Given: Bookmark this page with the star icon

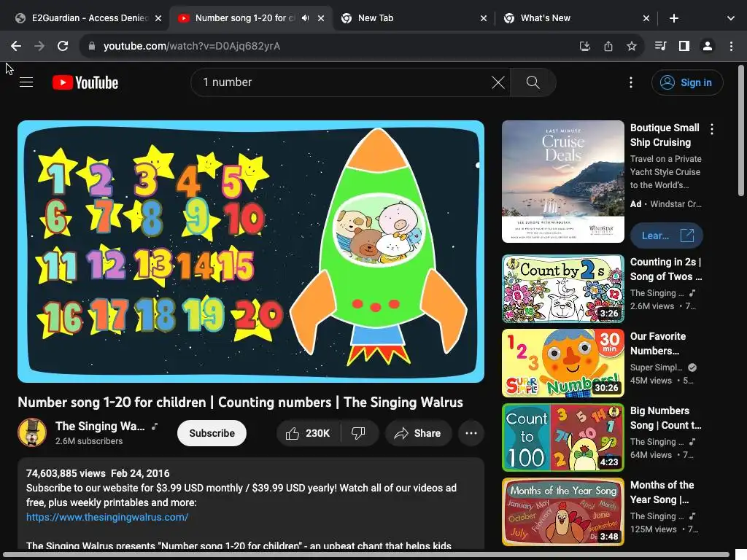Looking at the screenshot, I should click(x=631, y=46).
